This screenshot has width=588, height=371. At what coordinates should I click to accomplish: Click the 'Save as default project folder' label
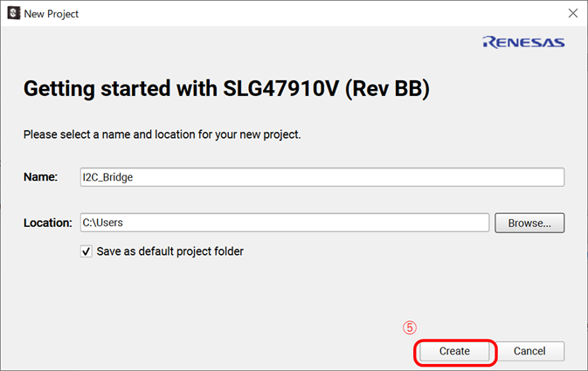tap(169, 251)
